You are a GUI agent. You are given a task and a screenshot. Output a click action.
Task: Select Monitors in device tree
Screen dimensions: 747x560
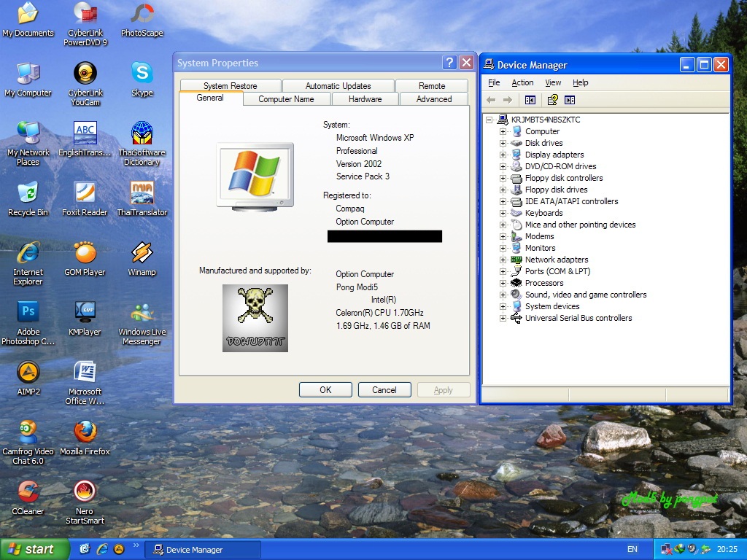click(540, 248)
